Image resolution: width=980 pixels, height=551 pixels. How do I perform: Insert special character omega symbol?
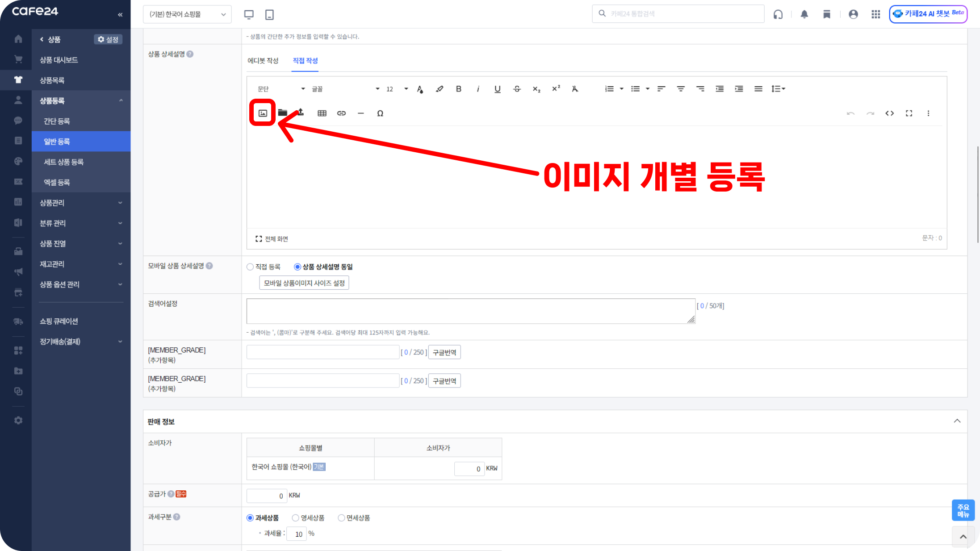click(380, 113)
